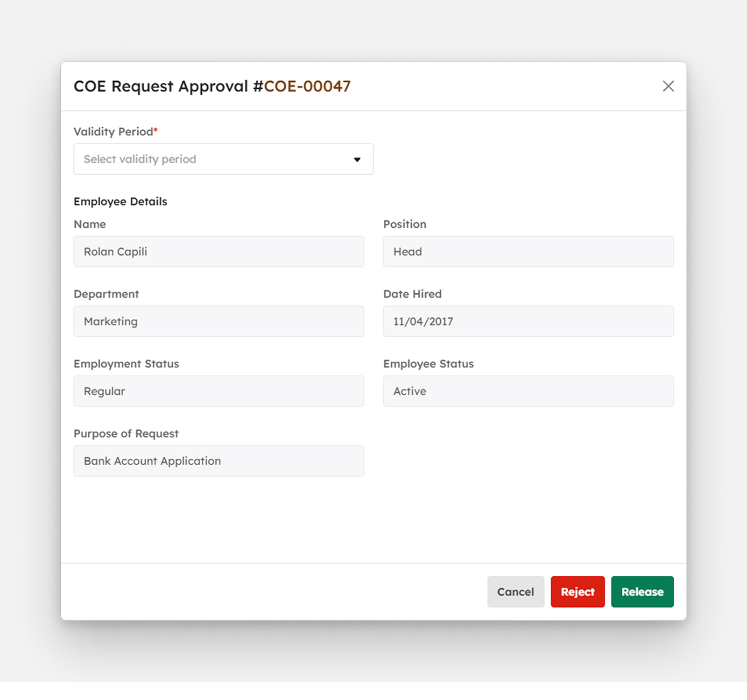Click the Employee Details heading

[x=120, y=201]
